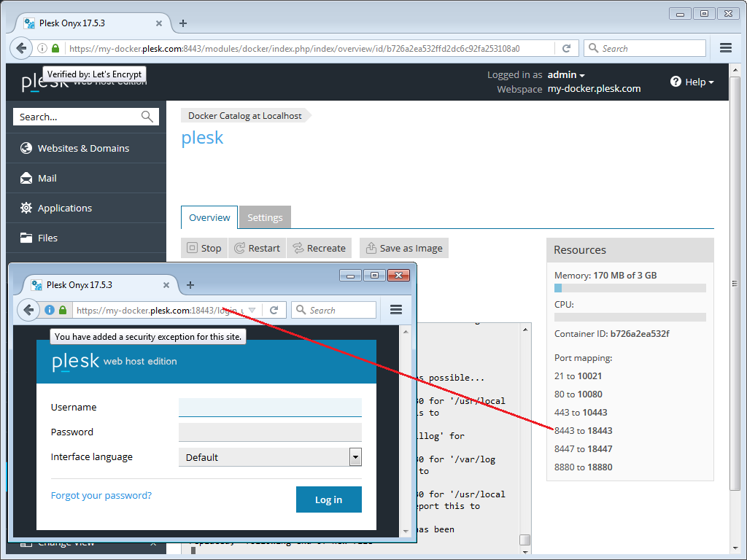
Task: Open Websites & Domains in the sidebar
Action: pos(86,148)
